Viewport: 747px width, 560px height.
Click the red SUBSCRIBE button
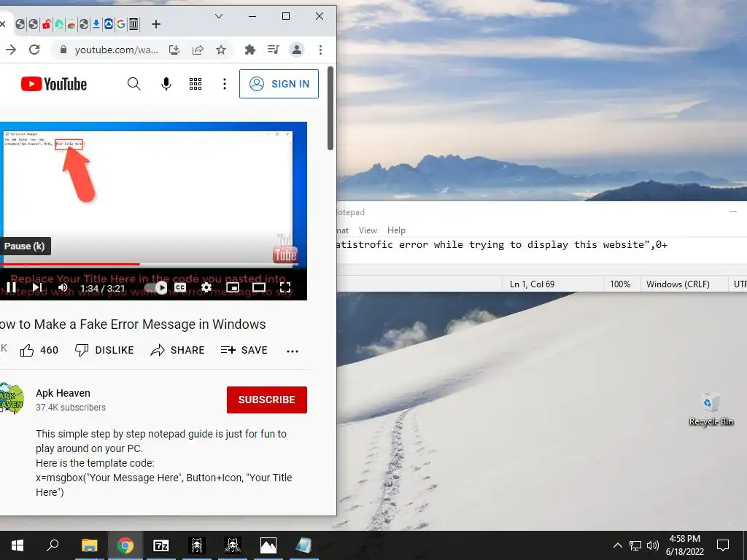(267, 400)
